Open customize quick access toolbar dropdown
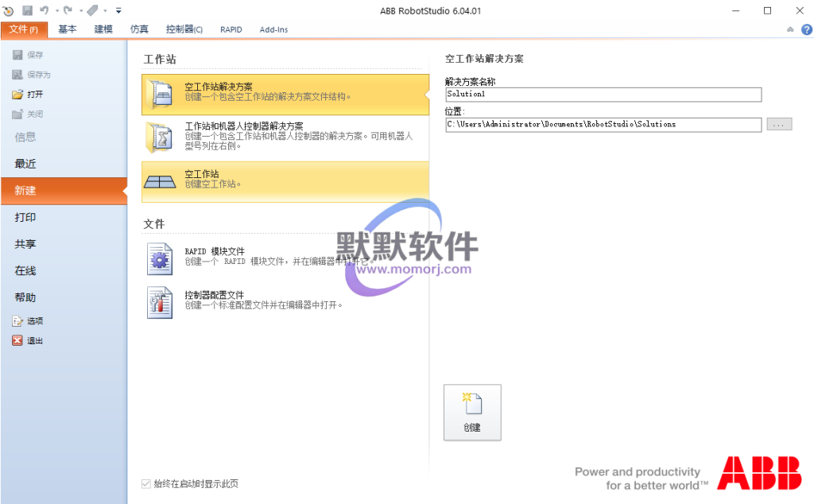The width and height of the screenshot is (814, 504). (118, 10)
